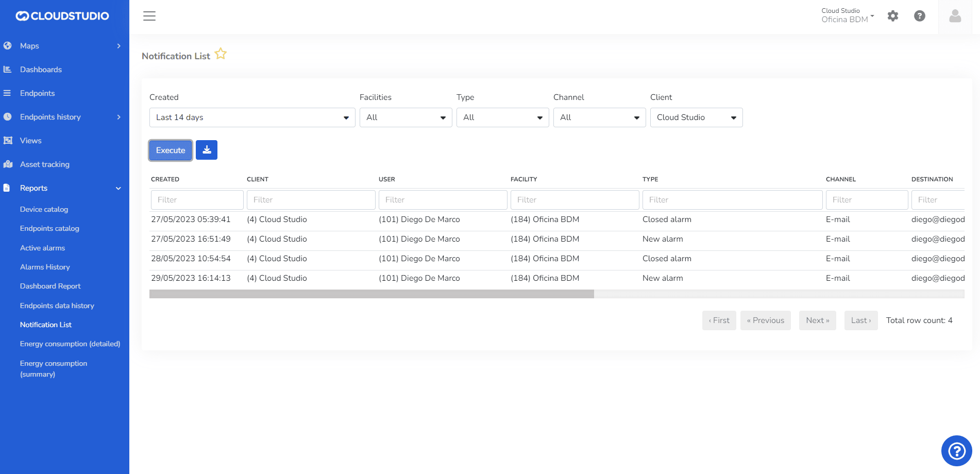Go to First page

point(719,320)
